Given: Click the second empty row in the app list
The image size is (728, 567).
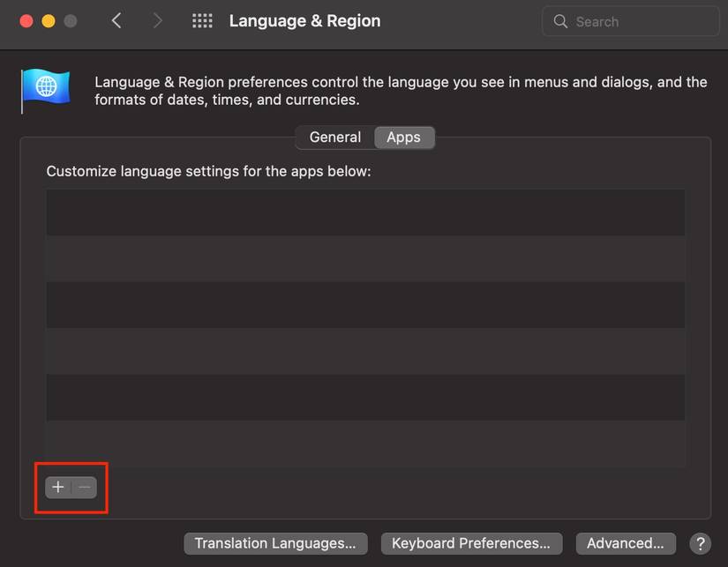Looking at the screenshot, I should click(365, 258).
